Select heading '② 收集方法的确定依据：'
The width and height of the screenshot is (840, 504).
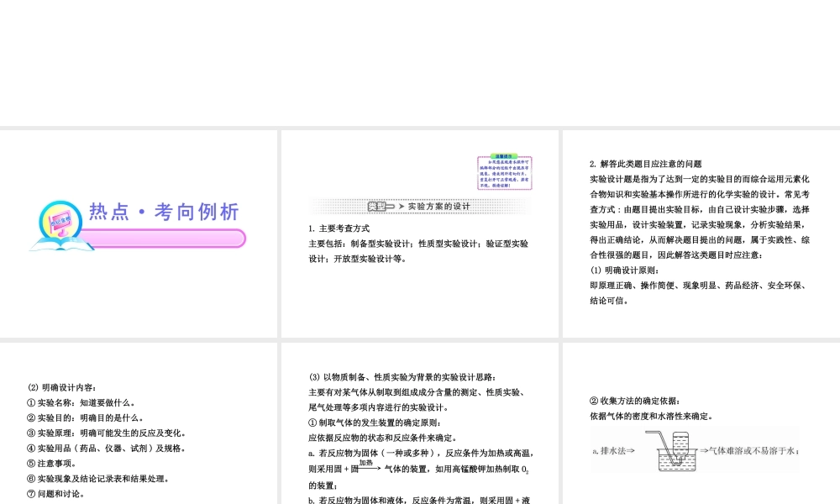pos(635,401)
